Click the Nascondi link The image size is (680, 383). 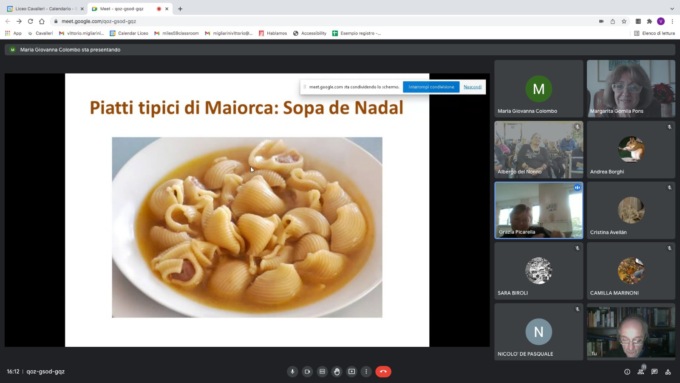[472, 87]
